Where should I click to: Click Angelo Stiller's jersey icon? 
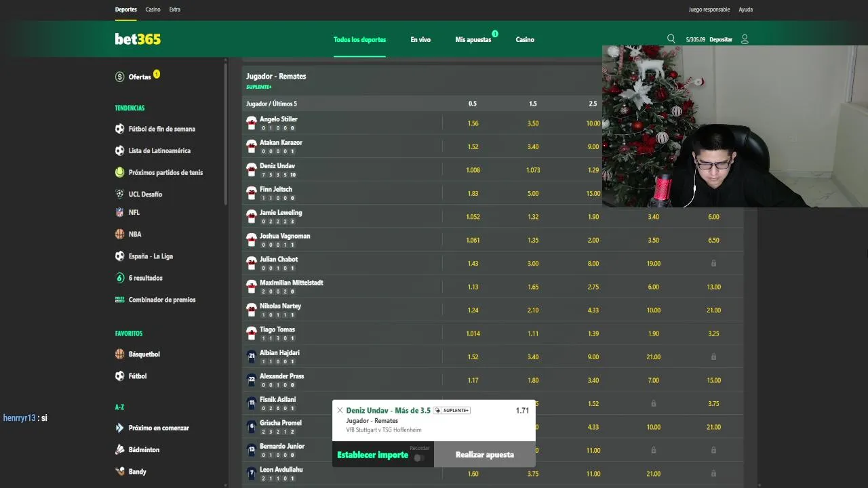(252, 123)
